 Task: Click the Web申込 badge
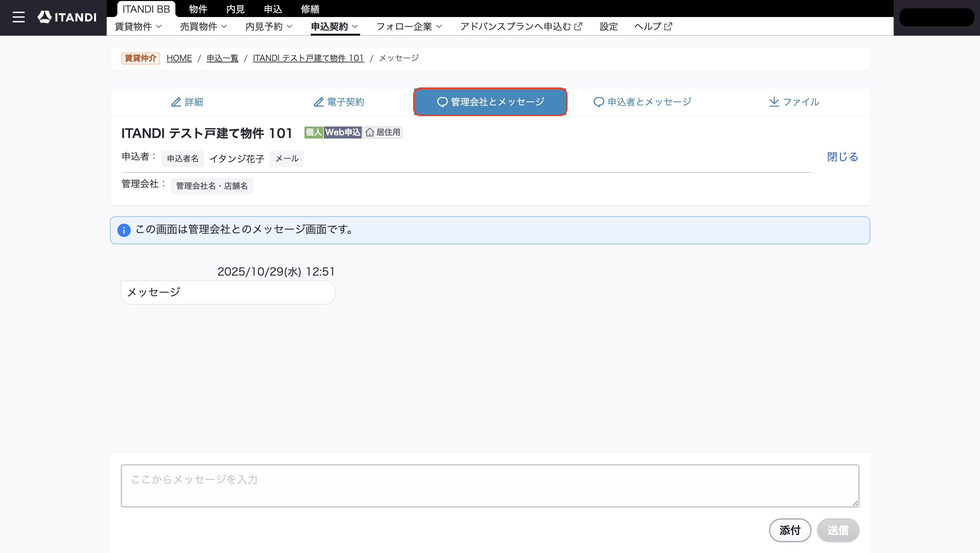[x=343, y=132]
